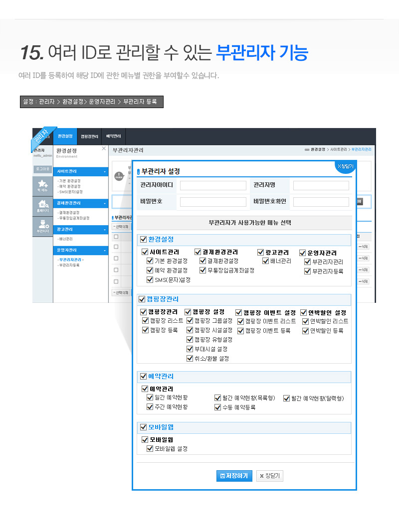Screen dimensions: 399x532
Task: Focus the 관리자아이디 input field
Action: pos(213,186)
